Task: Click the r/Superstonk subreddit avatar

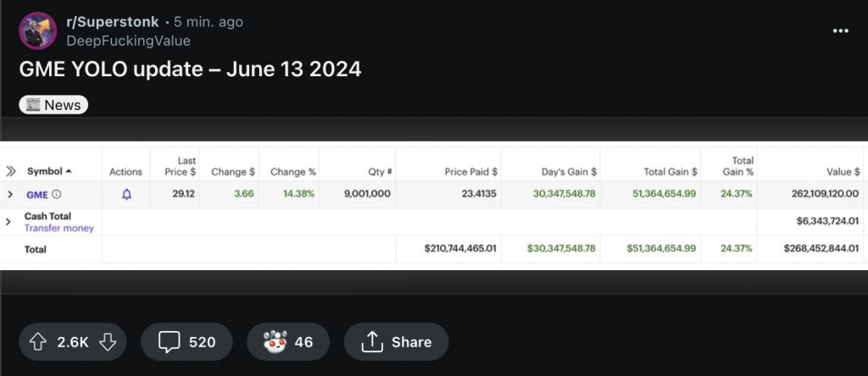Action: coord(37,30)
